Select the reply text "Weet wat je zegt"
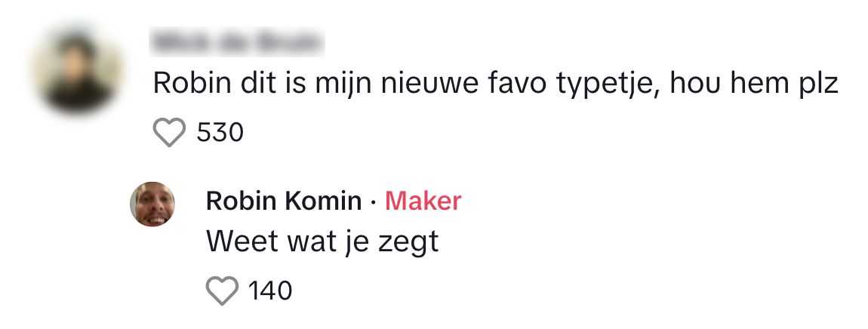 click(322, 242)
